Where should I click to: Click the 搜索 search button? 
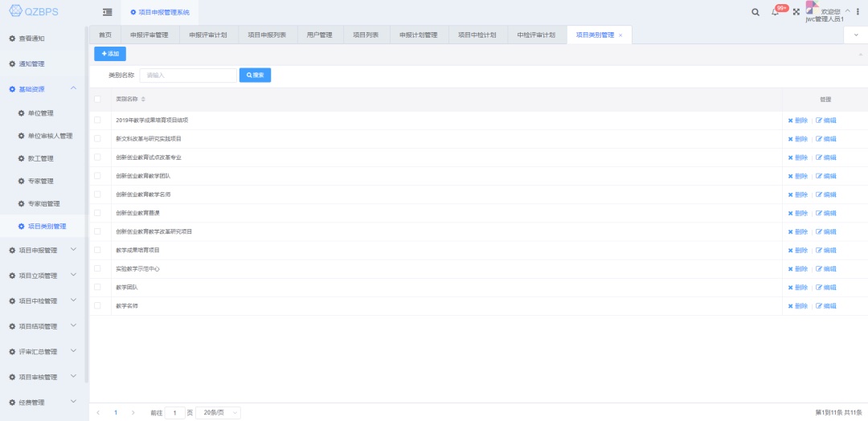click(x=255, y=76)
